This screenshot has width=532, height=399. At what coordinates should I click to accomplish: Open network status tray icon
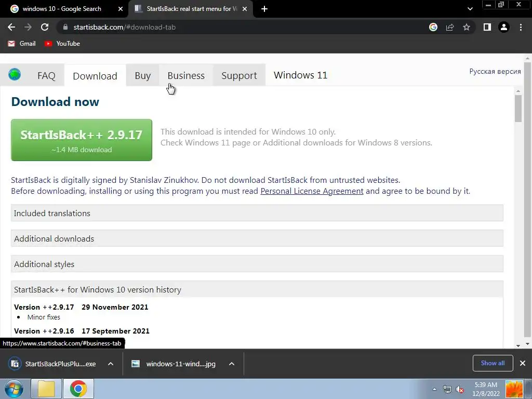(447, 389)
